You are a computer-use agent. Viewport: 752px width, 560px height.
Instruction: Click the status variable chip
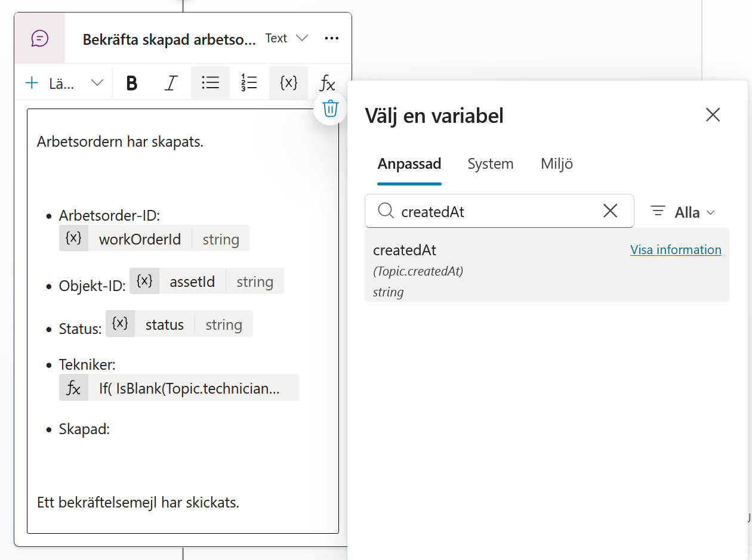pyautogui.click(x=179, y=324)
